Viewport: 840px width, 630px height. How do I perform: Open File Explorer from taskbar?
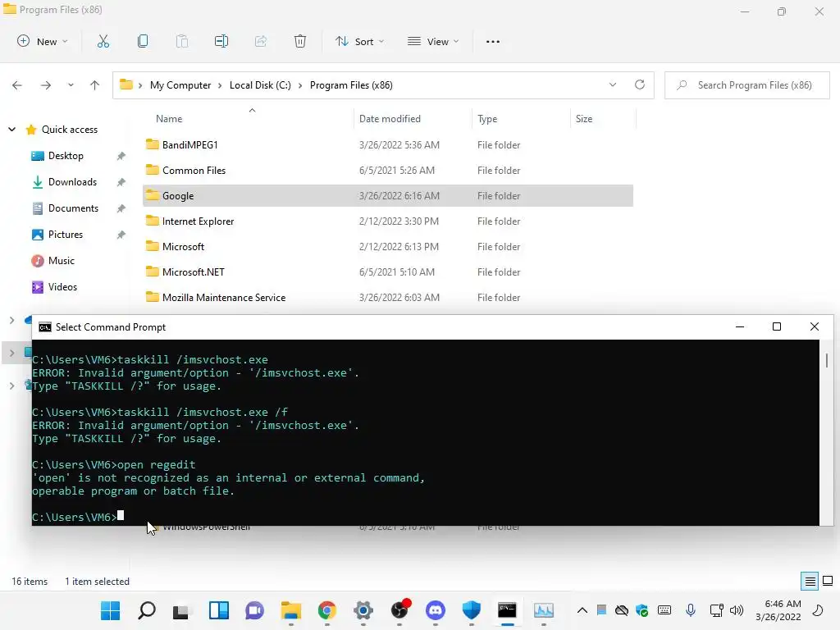point(291,610)
